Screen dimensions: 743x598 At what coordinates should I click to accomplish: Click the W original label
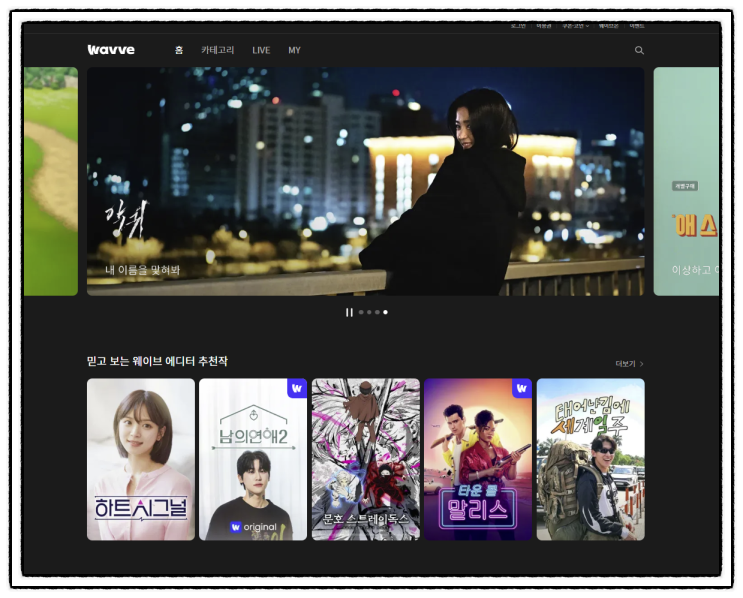(253, 527)
